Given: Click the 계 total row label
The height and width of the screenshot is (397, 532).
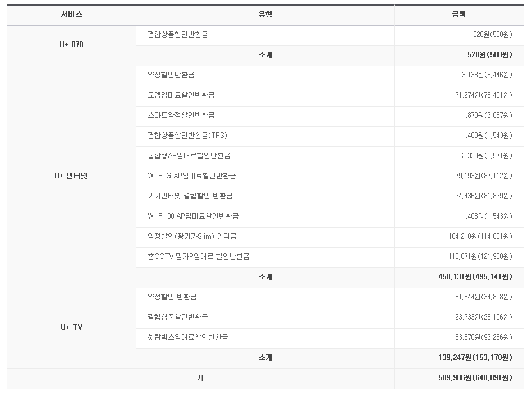Looking at the screenshot, I should coord(200,378).
